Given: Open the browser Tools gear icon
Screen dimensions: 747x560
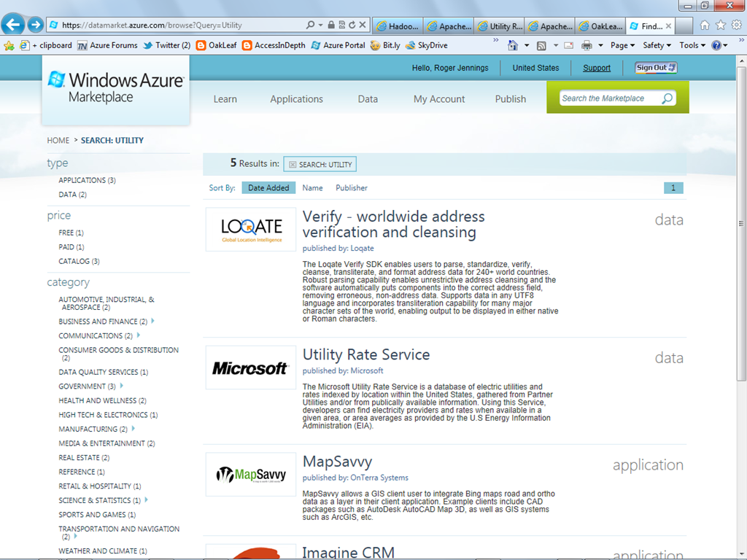Looking at the screenshot, I should pos(737,26).
